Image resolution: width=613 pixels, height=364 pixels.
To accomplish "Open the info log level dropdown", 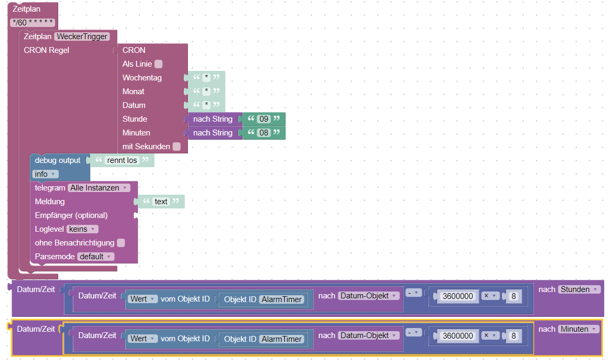I will pyautogui.click(x=46, y=174).
